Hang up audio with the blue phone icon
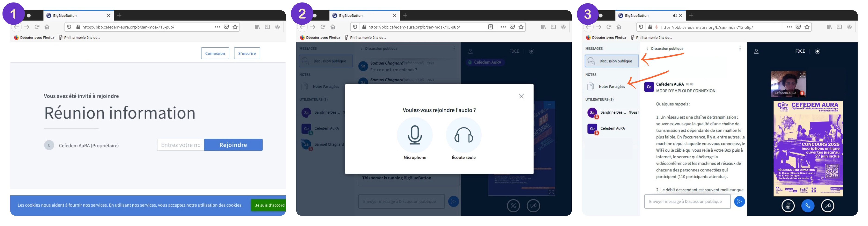868x226 pixels. (808, 206)
